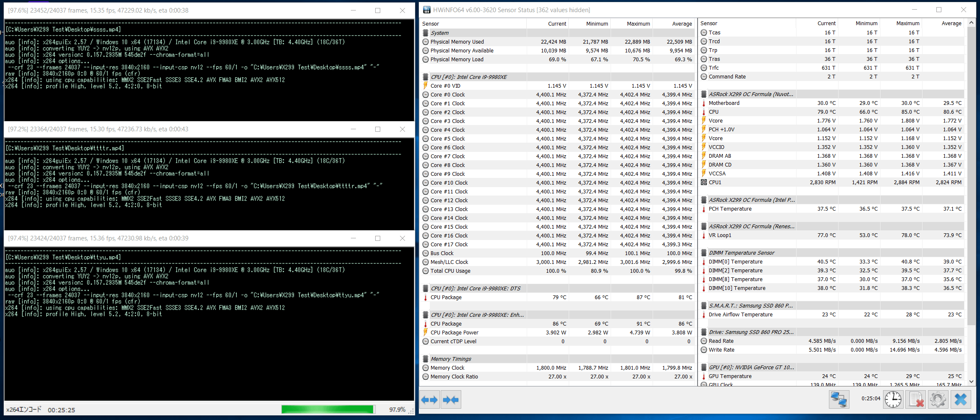Click the right pane scrollbar up arrow
Image resolution: width=980 pixels, height=420 pixels.
click(971, 23)
